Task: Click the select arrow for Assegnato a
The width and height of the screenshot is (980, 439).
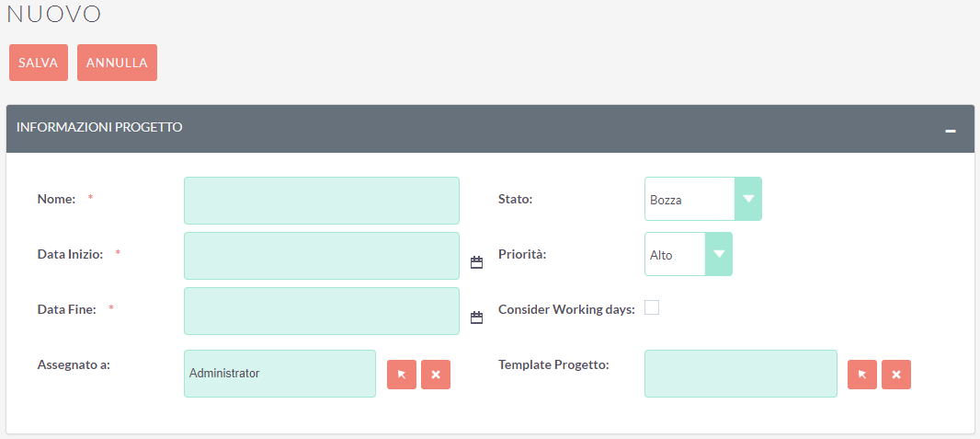Action: (402, 375)
